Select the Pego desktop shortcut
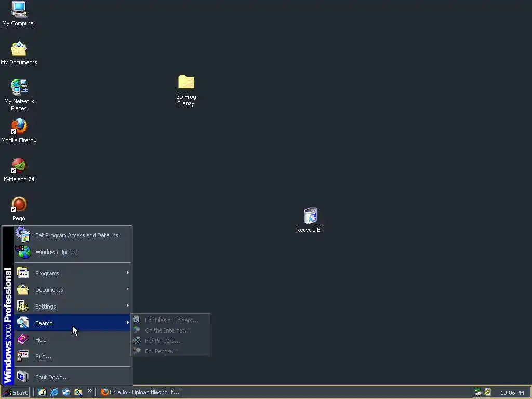Viewport: 532px width, 399px height. (19, 209)
